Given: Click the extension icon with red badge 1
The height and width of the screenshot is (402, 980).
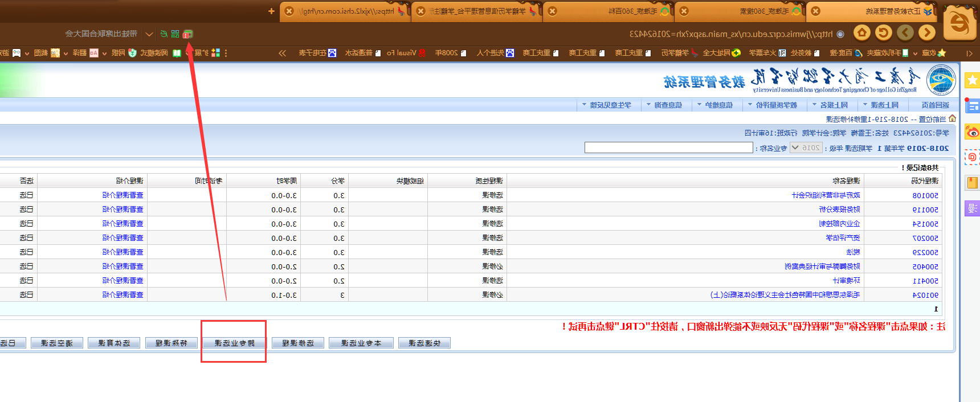Looking at the screenshot, I should pos(187,34).
